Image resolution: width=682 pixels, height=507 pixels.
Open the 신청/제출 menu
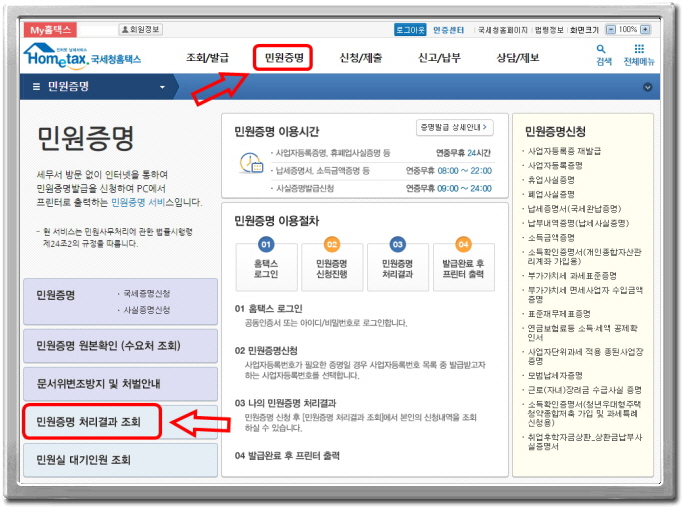361,57
